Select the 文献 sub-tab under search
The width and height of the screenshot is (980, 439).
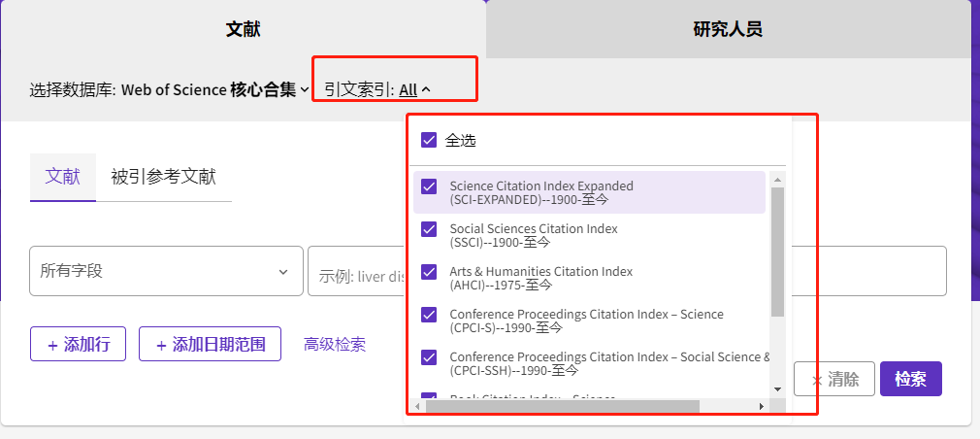point(63,177)
